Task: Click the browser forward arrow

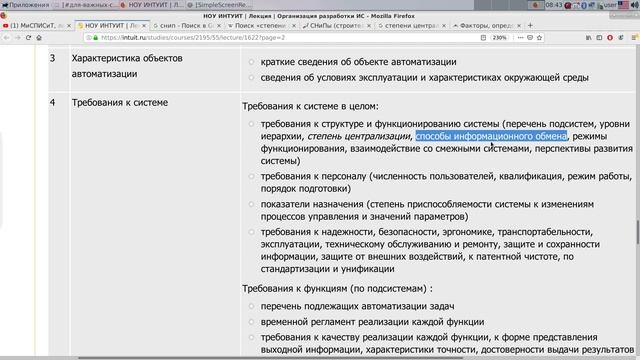Action: click(x=18, y=38)
